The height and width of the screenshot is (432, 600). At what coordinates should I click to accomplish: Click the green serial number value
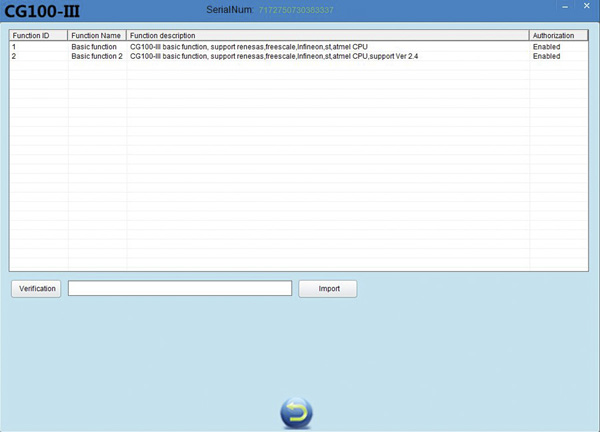296,10
